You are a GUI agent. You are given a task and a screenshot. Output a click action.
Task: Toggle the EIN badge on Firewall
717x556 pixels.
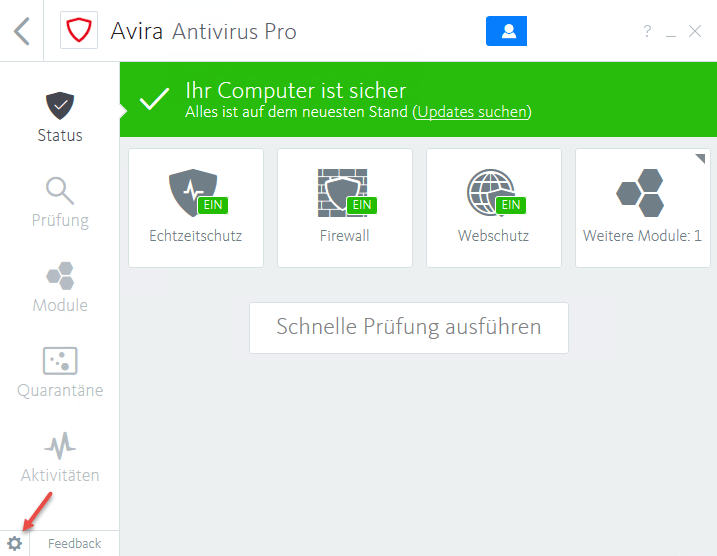362,205
